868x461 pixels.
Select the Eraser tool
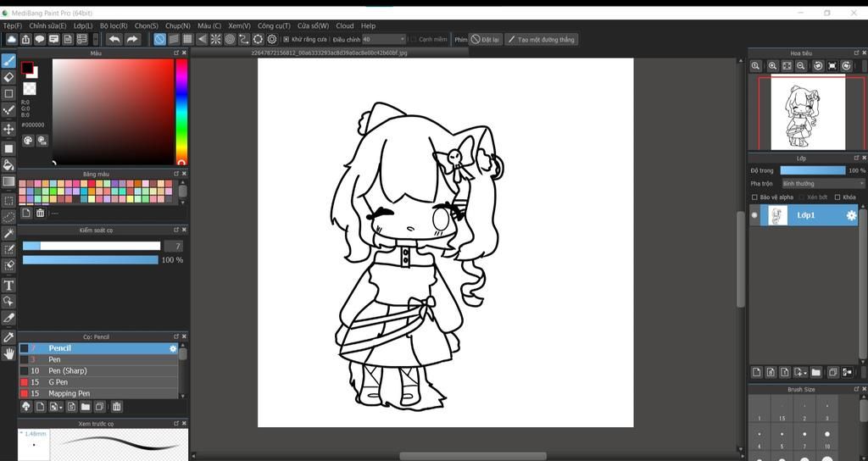coord(8,77)
